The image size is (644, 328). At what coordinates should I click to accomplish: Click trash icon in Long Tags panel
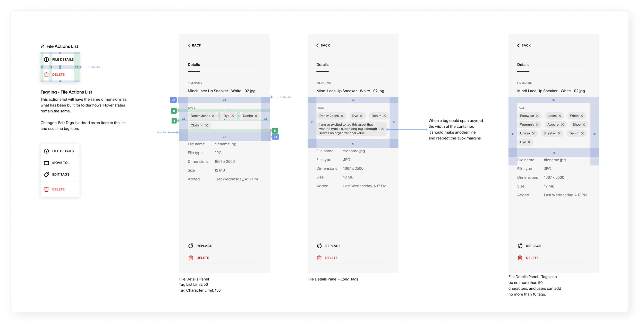(319, 258)
